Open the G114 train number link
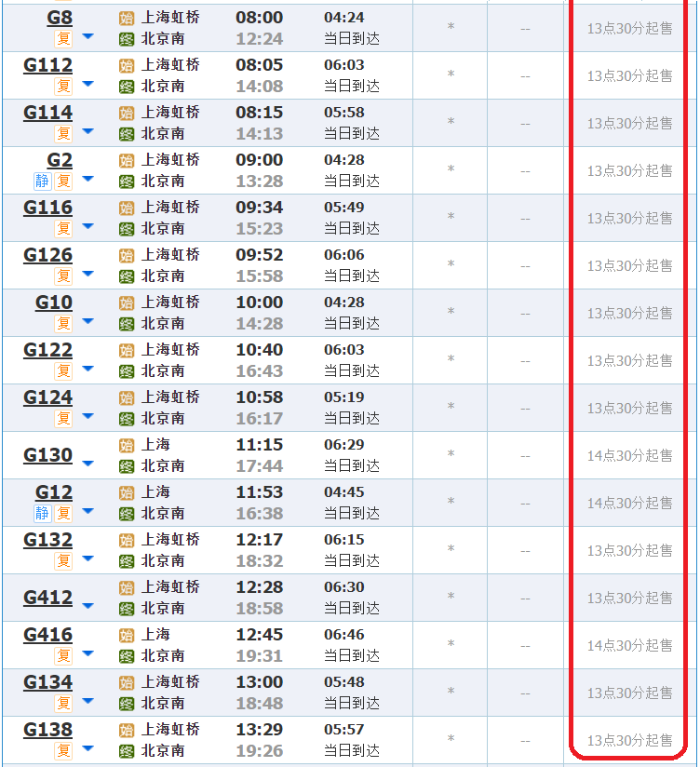The image size is (700, 767). [x=48, y=113]
